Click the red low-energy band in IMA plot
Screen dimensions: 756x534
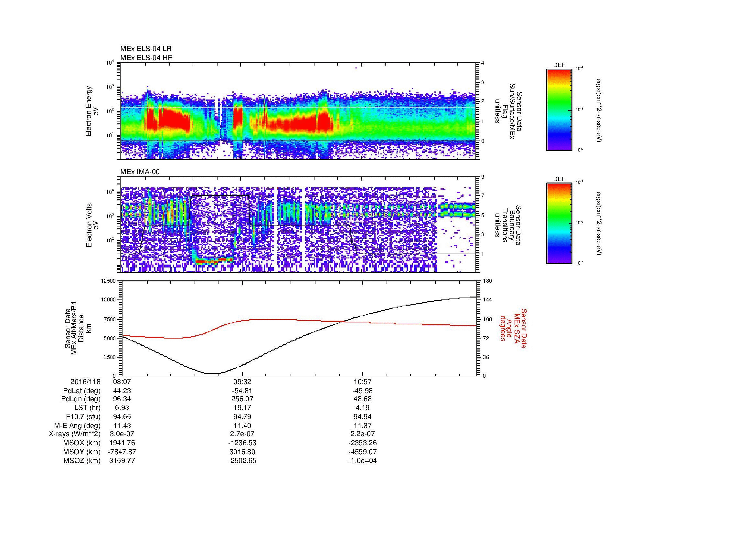(x=214, y=261)
